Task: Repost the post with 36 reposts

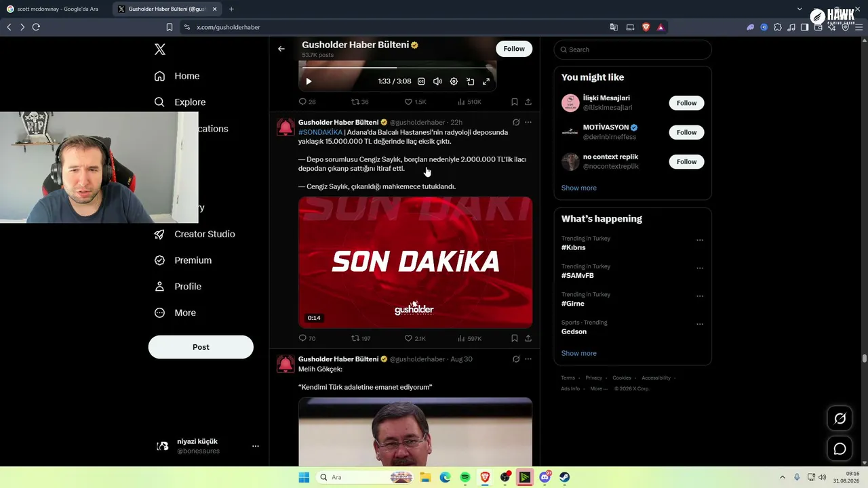Action: click(x=359, y=102)
